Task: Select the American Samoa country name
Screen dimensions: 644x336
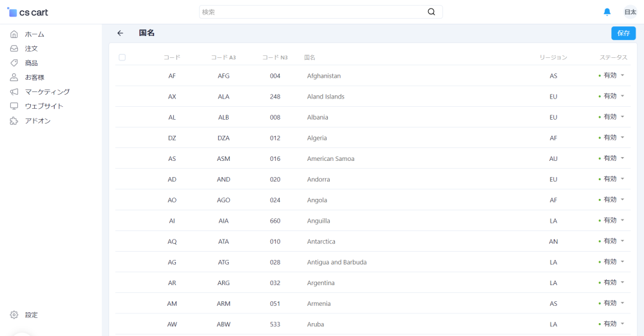Action: pos(330,158)
